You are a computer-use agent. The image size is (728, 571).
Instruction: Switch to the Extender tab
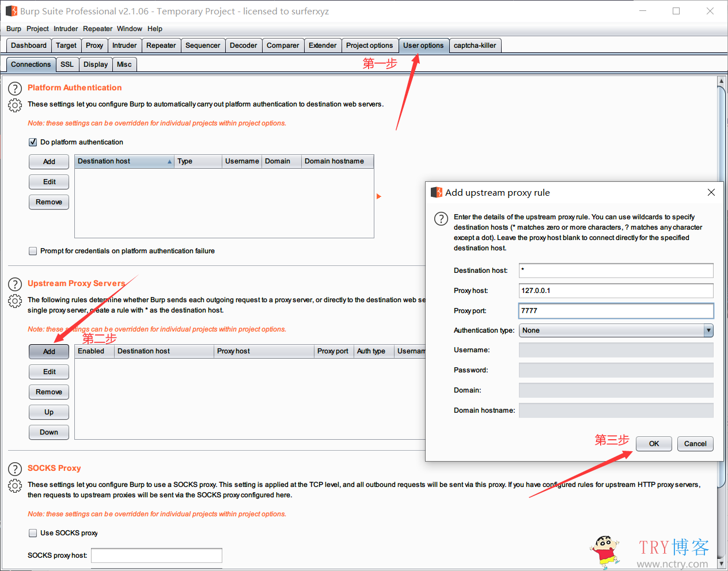coord(323,45)
